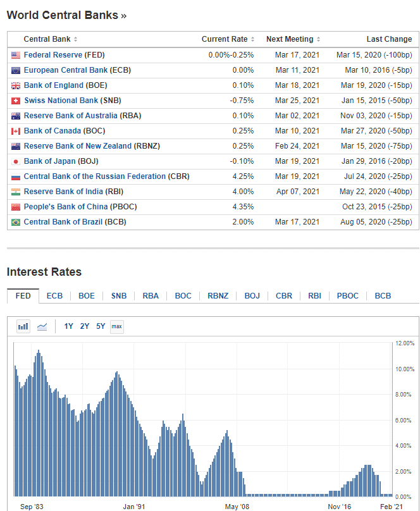Image resolution: width=420 pixels, height=511 pixels.
Task: Click the Aug 05, 2020 (-25bp) cell
Action: pyautogui.click(x=376, y=222)
